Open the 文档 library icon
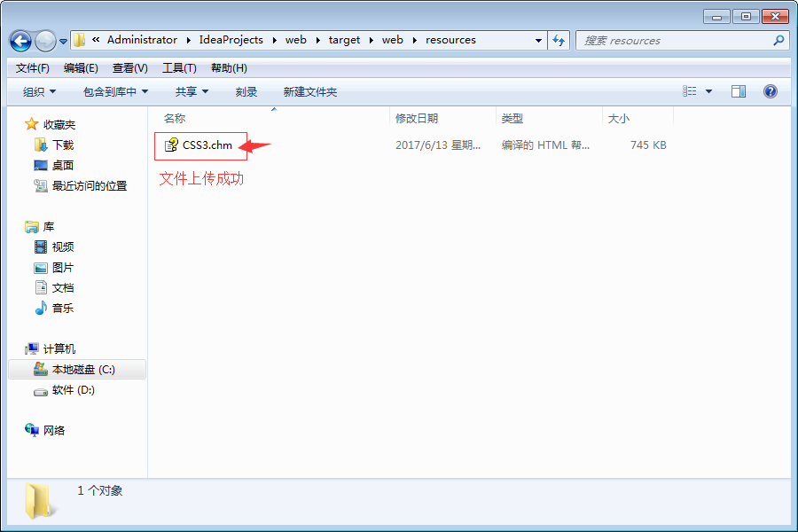This screenshot has width=798, height=532. (41, 287)
